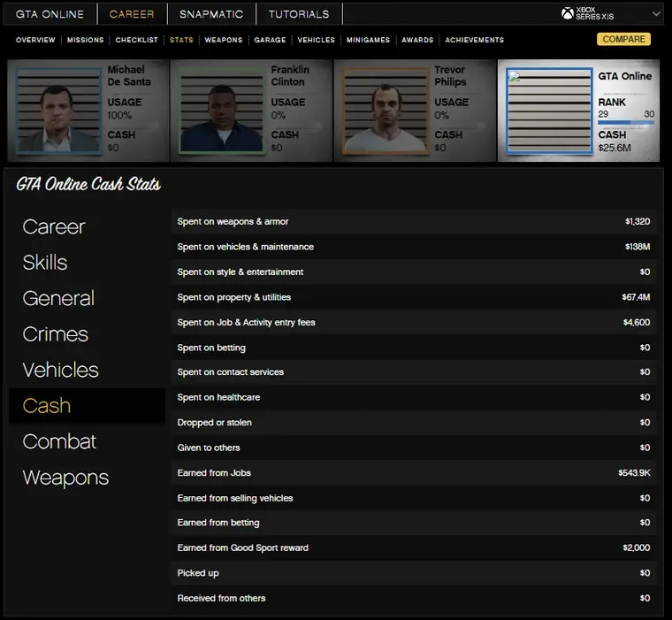Click the Xbox Series X|S platform icon

point(568,14)
